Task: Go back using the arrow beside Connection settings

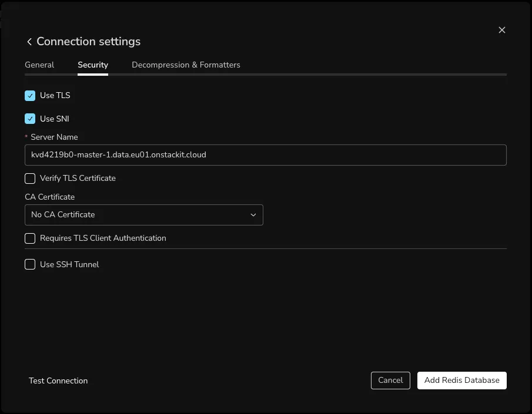Action: (x=29, y=42)
